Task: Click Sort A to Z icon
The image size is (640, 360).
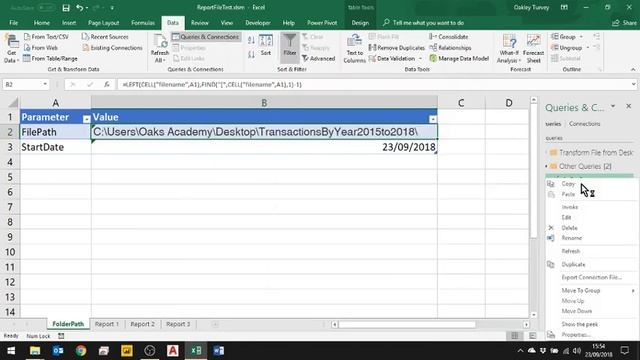Action: tap(251, 40)
